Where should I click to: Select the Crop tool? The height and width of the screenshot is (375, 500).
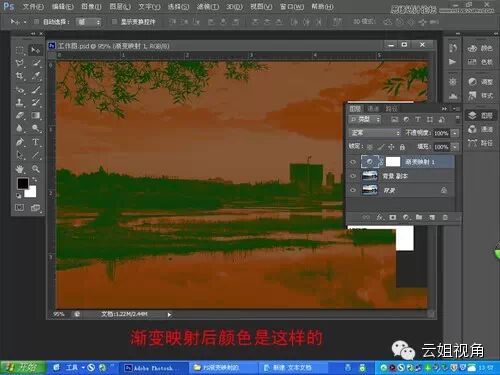tap(20, 76)
